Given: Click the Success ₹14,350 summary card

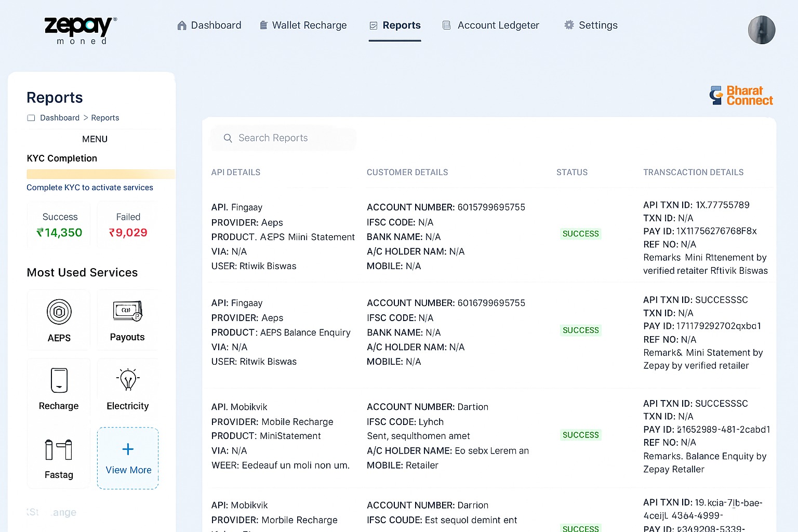Looking at the screenshot, I should coord(59,225).
